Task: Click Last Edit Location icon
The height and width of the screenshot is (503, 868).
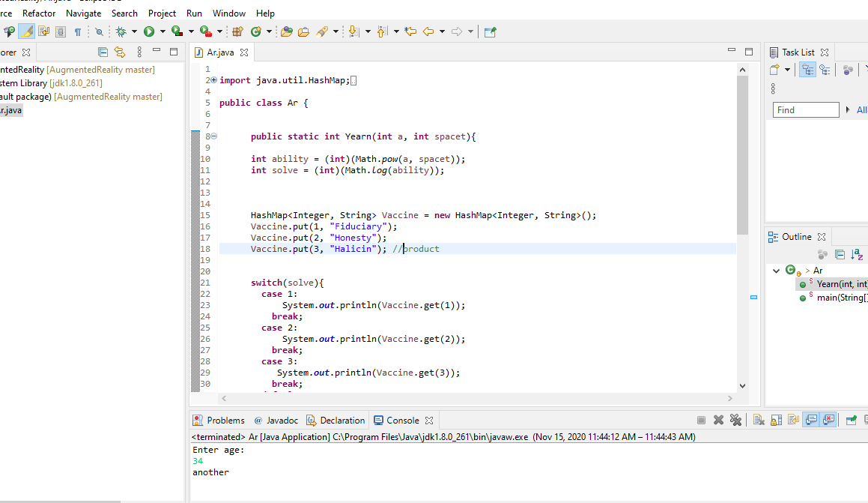Action: 410,31
